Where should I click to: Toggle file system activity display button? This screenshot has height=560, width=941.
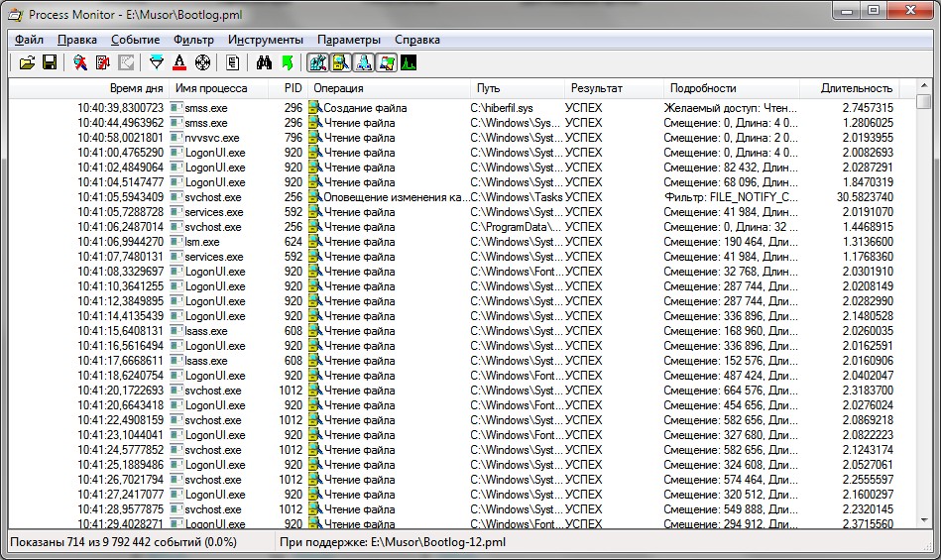coord(341,62)
